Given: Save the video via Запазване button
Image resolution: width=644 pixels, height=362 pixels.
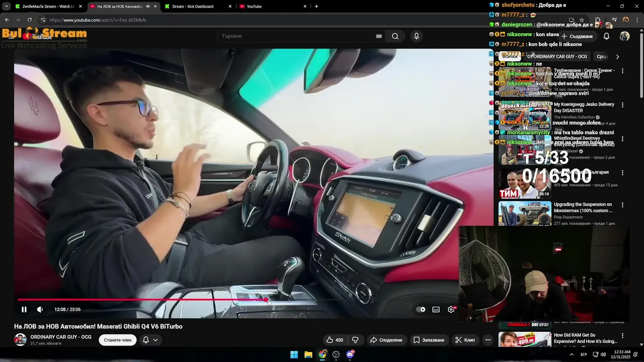Looking at the screenshot, I should (429, 340).
